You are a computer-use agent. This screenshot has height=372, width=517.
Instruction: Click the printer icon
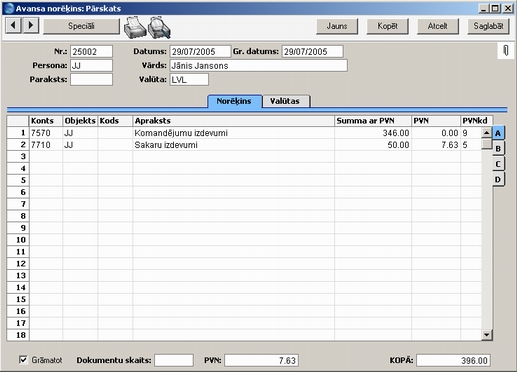(135, 28)
